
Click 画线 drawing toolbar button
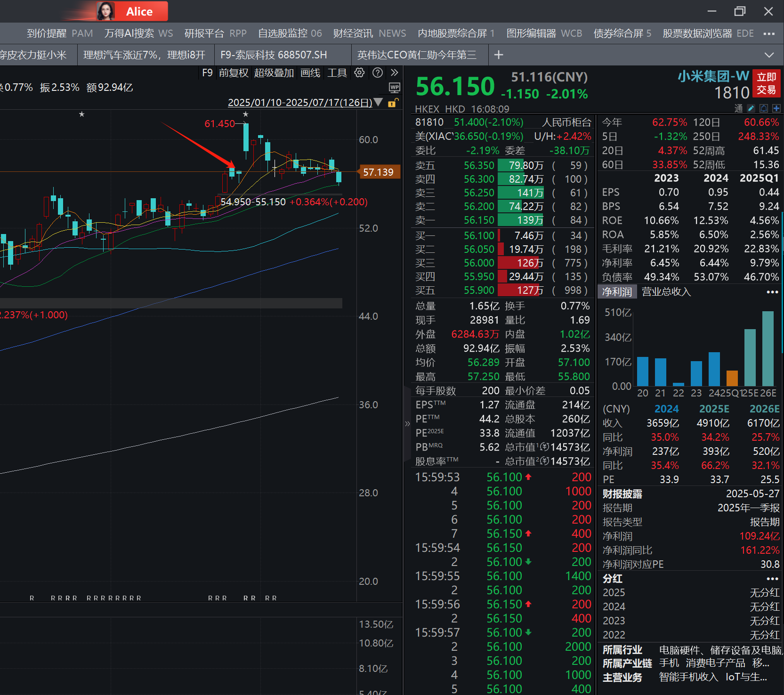click(x=310, y=73)
